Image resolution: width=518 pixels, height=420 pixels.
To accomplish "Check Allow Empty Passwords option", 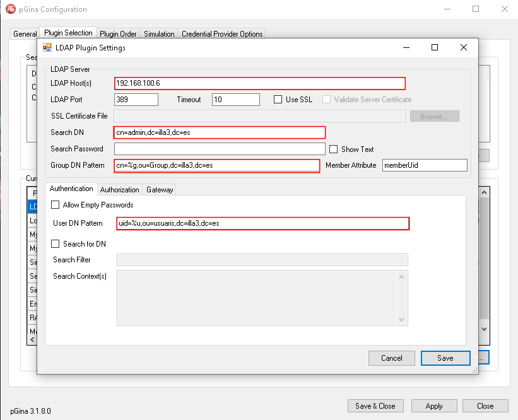I will (x=56, y=205).
